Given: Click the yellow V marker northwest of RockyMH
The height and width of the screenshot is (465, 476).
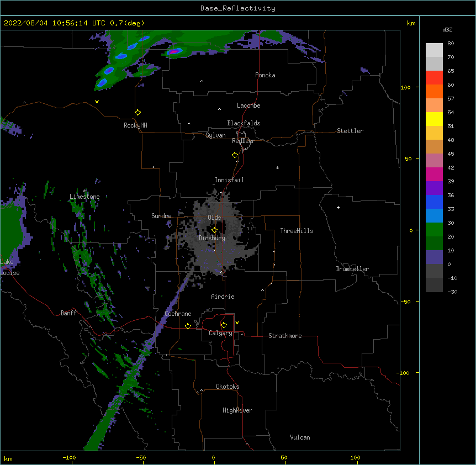Looking at the screenshot, I should tap(97, 102).
